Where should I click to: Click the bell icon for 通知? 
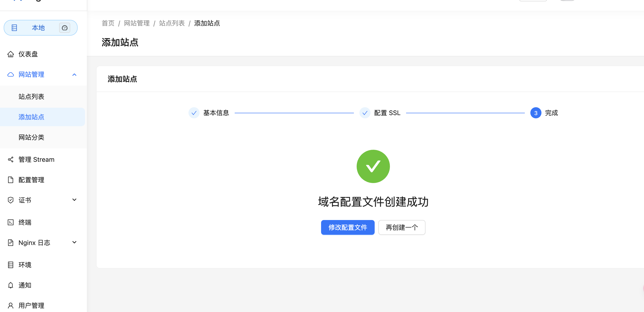click(10, 285)
